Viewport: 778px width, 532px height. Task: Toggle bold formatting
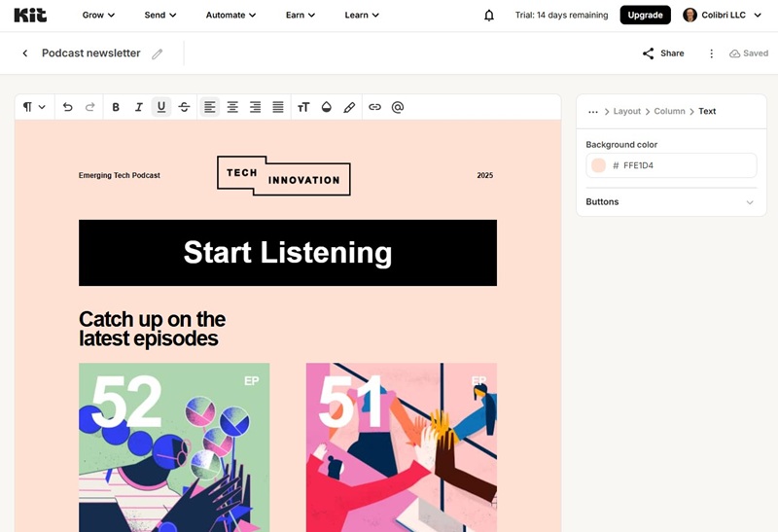coord(116,107)
